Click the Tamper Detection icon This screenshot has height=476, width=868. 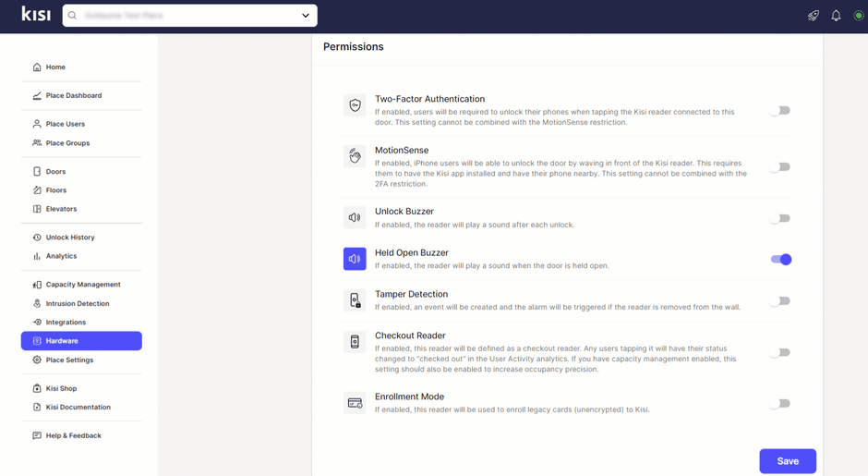click(355, 300)
